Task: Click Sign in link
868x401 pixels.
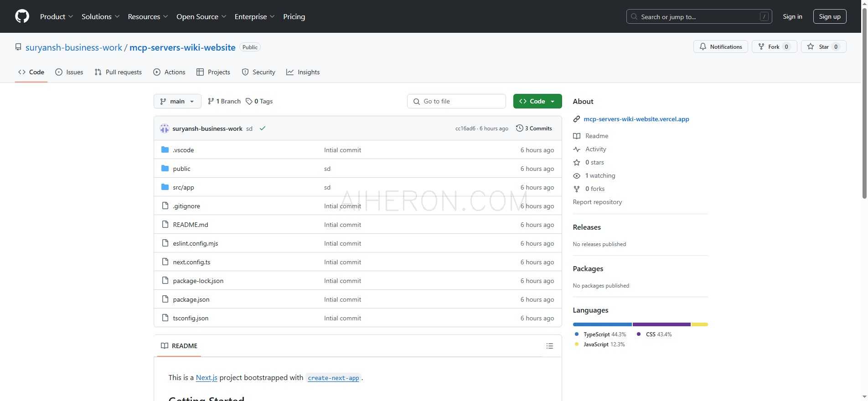Action: pos(792,16)
